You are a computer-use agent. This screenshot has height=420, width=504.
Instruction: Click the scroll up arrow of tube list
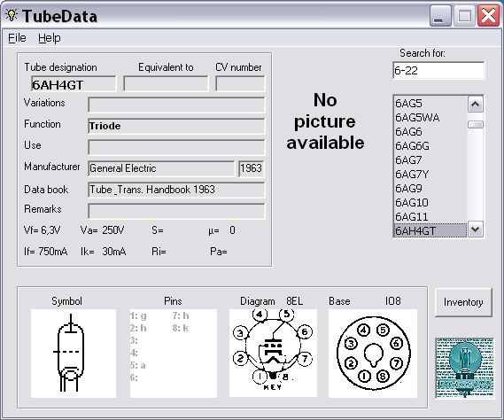[476, 105]
